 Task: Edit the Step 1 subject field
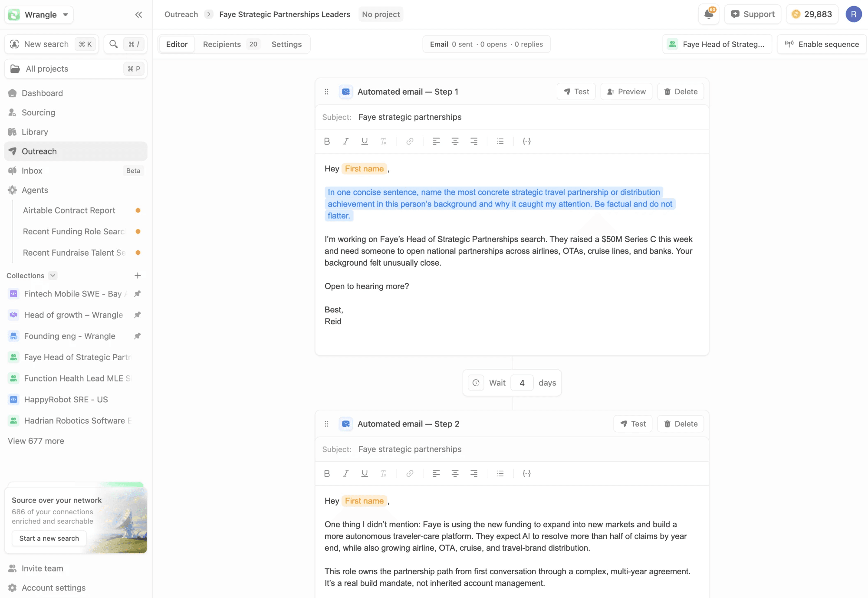[512, 117]
